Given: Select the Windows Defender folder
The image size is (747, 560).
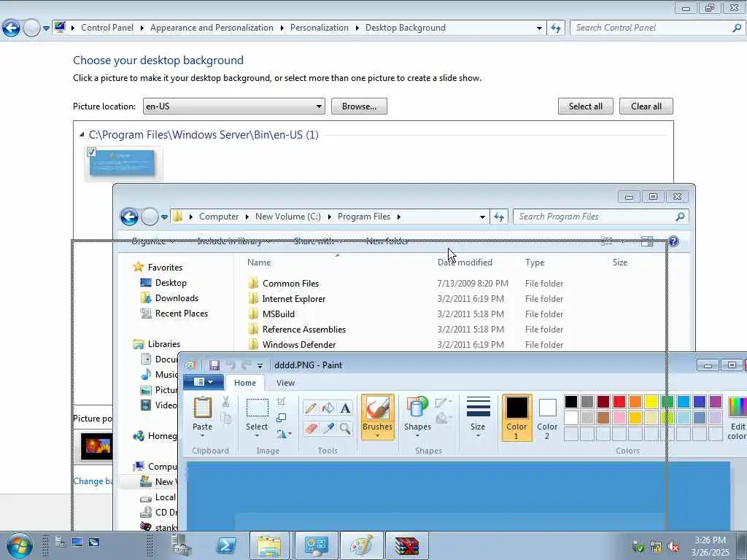Looking at the screenshot, I should pos(298,345).
